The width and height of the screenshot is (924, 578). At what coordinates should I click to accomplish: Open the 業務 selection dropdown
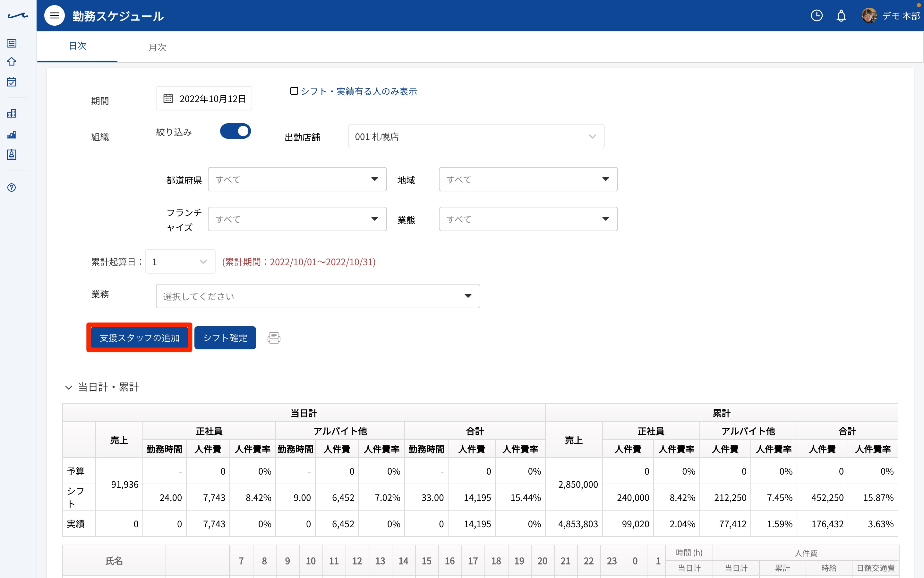click(318, 296)
